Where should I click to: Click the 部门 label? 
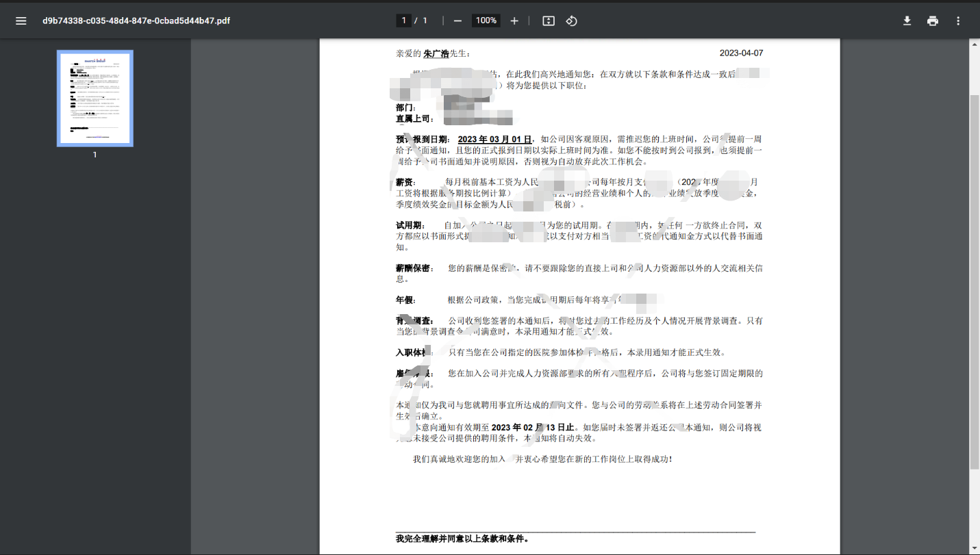tap(405, 108)
